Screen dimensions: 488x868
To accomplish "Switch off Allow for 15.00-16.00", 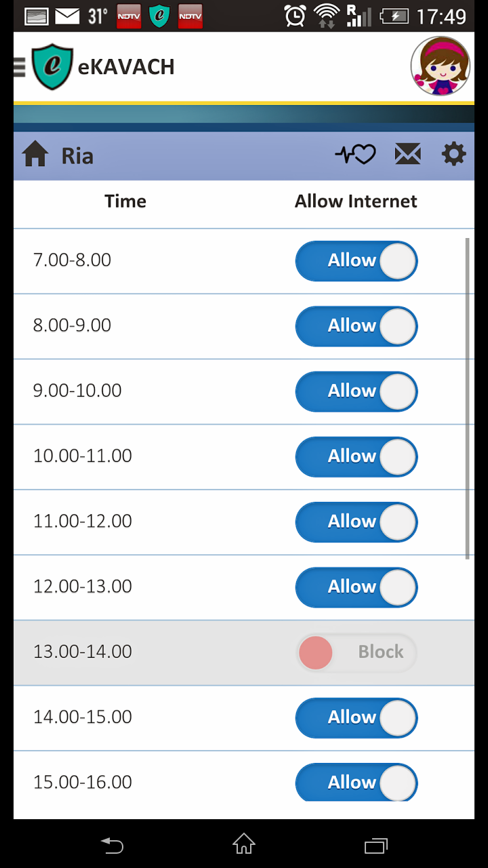I will pyautogui.click(x=356, y=783).
